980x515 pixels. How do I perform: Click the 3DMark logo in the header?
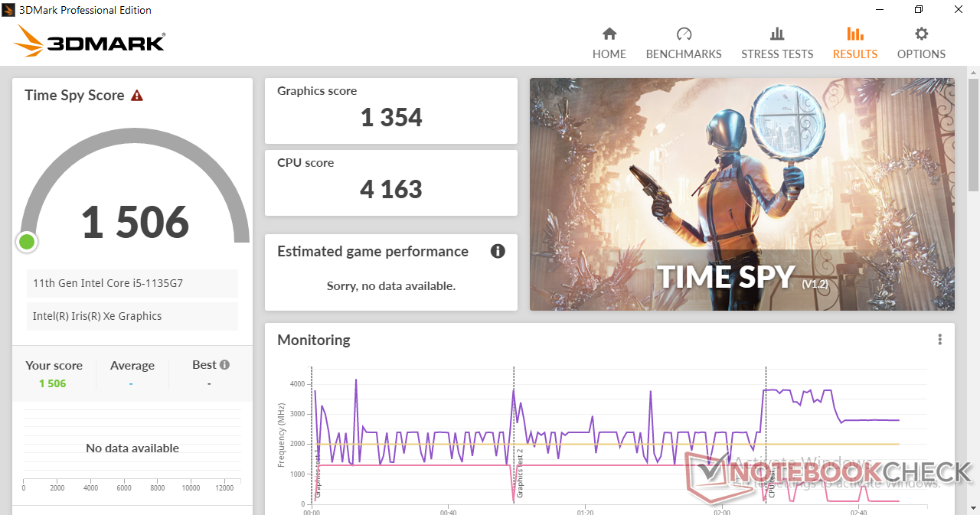[90, 41]
